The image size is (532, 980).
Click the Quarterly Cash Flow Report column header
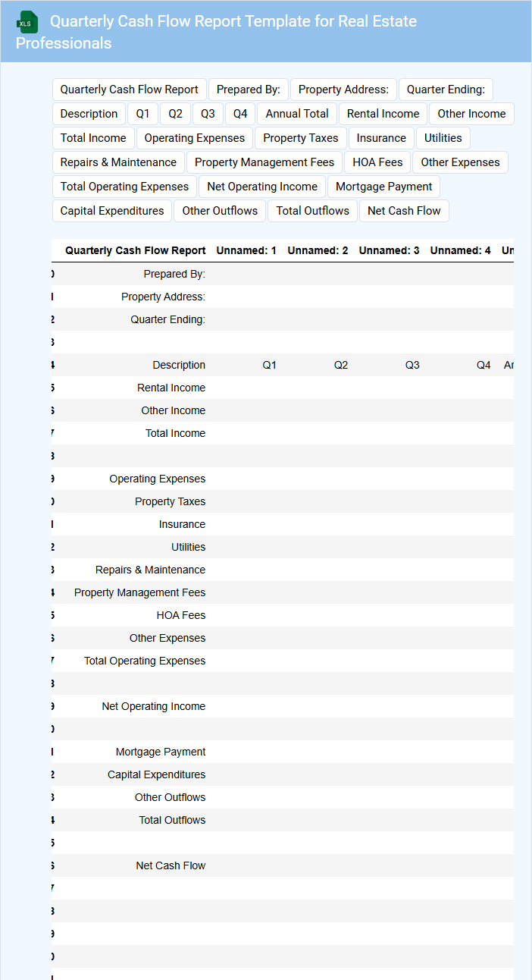point(135,250)
